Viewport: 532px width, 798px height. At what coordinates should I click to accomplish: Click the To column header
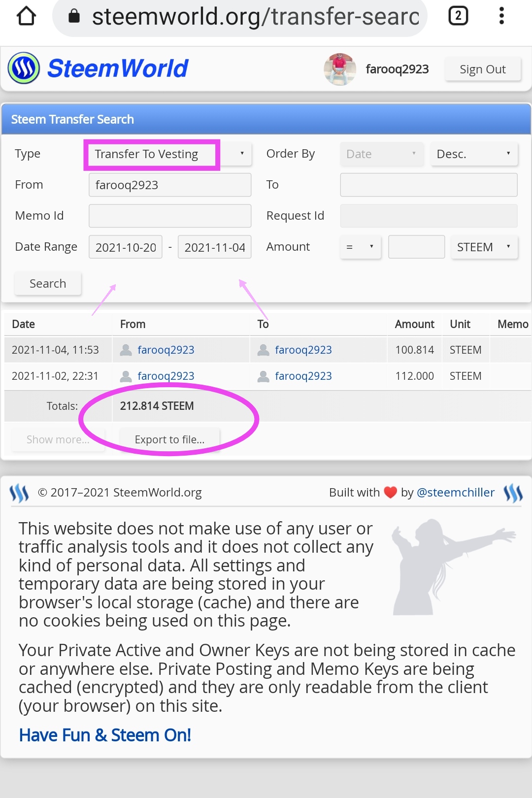(x=263, y=324)
